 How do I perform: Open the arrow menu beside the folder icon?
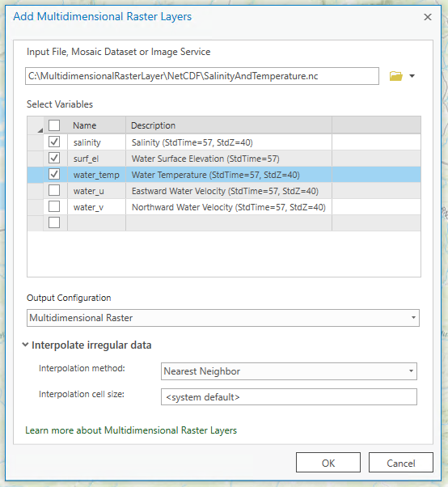[412, 76]
